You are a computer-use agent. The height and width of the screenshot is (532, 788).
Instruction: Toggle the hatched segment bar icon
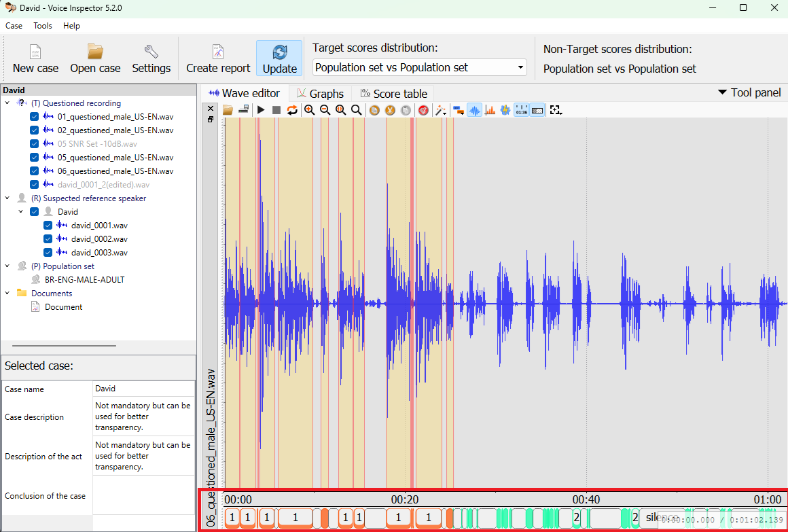pos(537,110)
